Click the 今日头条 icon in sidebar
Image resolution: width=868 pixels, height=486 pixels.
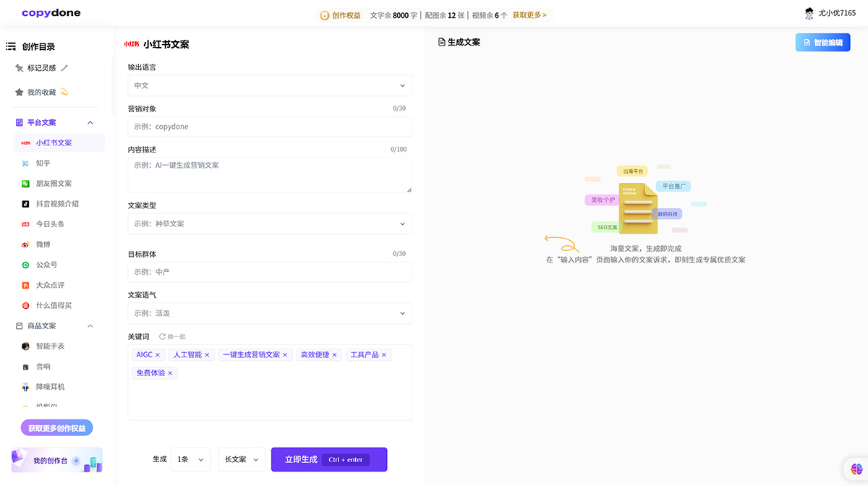[26, 223]
